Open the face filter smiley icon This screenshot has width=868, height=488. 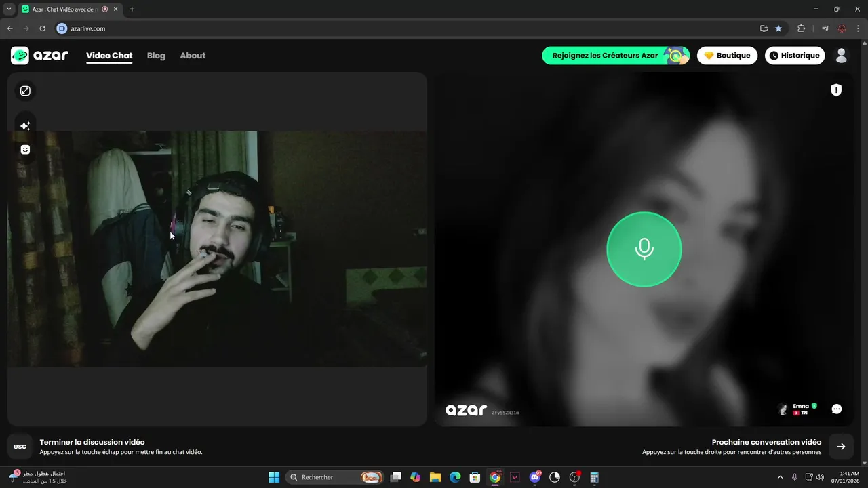tap(25, 150)
